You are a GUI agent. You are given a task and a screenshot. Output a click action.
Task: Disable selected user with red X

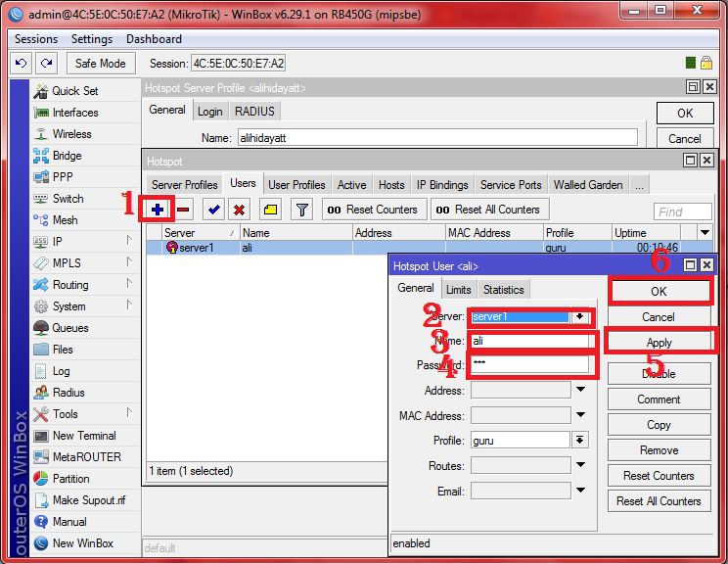point(240,210)
